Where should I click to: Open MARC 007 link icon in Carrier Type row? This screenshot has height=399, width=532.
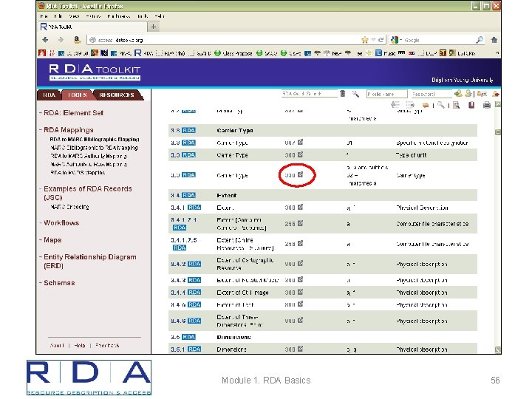tap(300, 142)
